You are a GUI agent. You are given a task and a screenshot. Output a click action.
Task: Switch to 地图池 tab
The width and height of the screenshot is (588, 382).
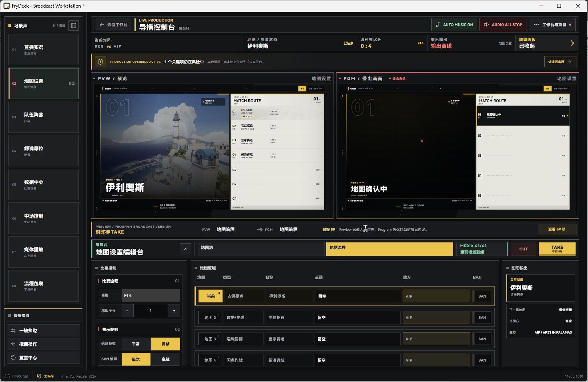coord(261,249)
